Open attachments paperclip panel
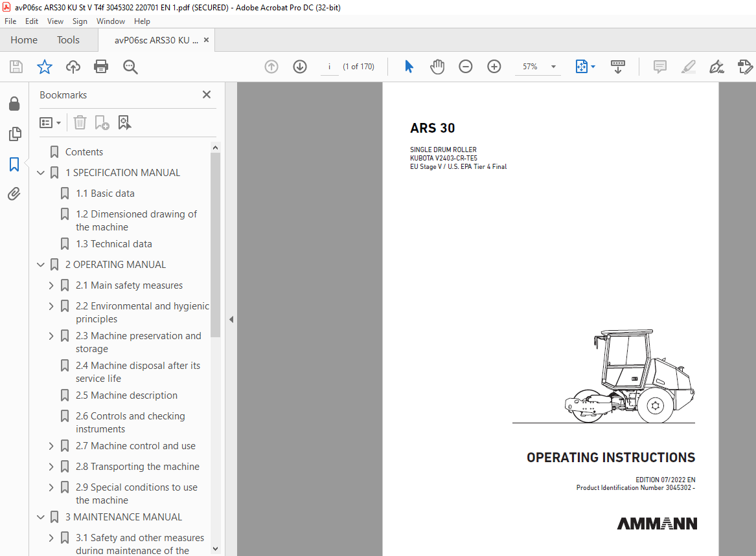This screenshot has height=556, width=756. click(x=14, y=194)
